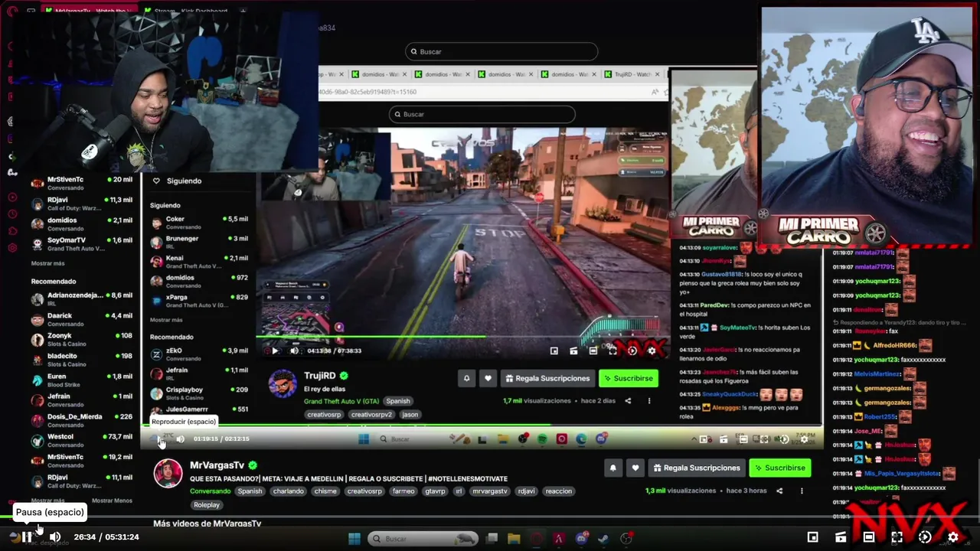The height and width of the screenshot is (551, 980).
Task: Follow TrujiRD with the heart button
Action: click(x=488, y=378)
